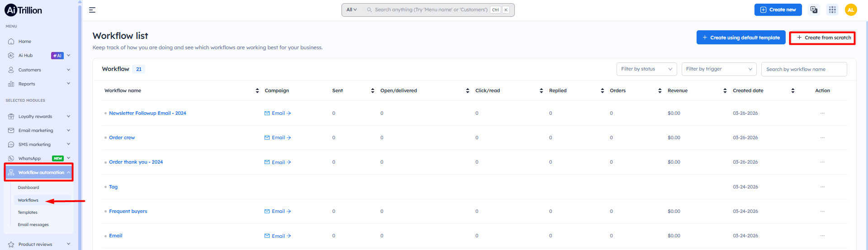Focus the Search by workflow name field

[804, 70]
